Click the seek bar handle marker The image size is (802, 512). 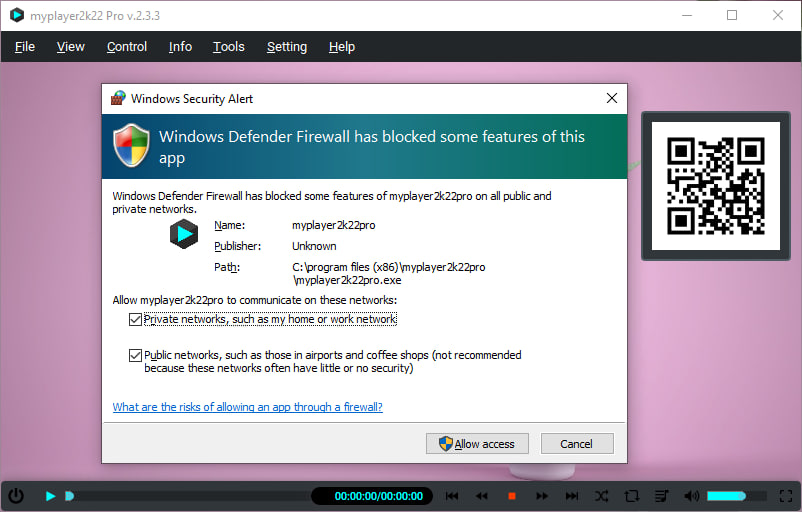point(69,496)
